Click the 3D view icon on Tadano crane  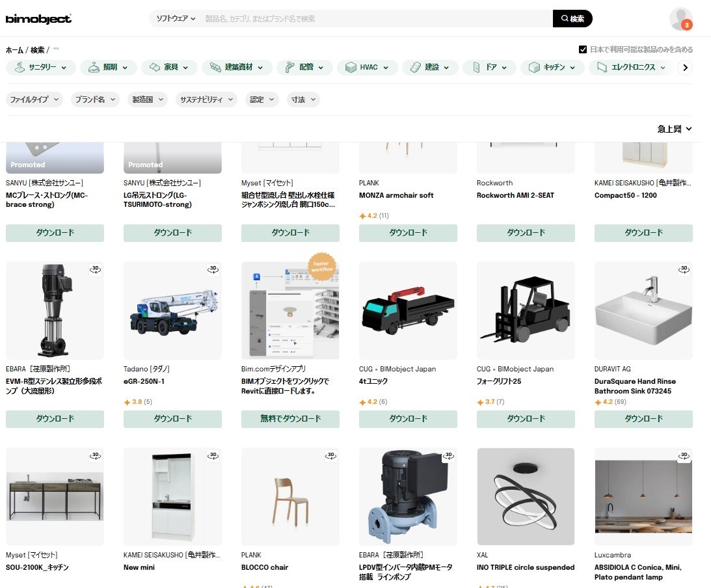point(213,269)
